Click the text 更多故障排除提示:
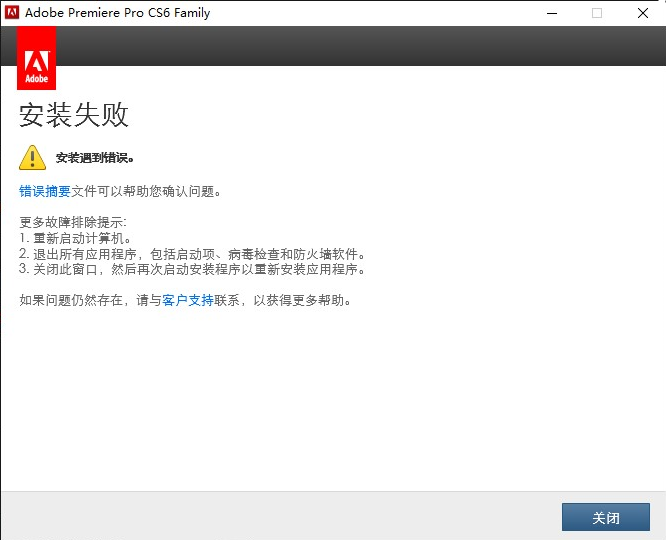 click(x=73, y=222)
